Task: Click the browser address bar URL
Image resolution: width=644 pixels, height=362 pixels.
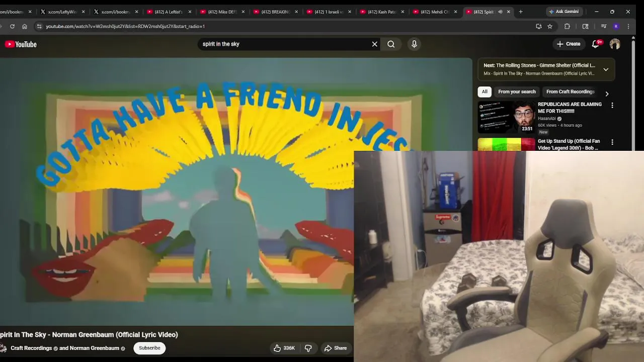Action: tap(125, 26)
